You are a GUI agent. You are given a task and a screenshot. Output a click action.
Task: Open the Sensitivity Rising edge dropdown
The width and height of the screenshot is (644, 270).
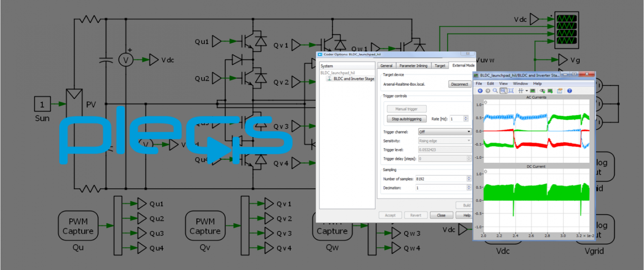(444, 141)
